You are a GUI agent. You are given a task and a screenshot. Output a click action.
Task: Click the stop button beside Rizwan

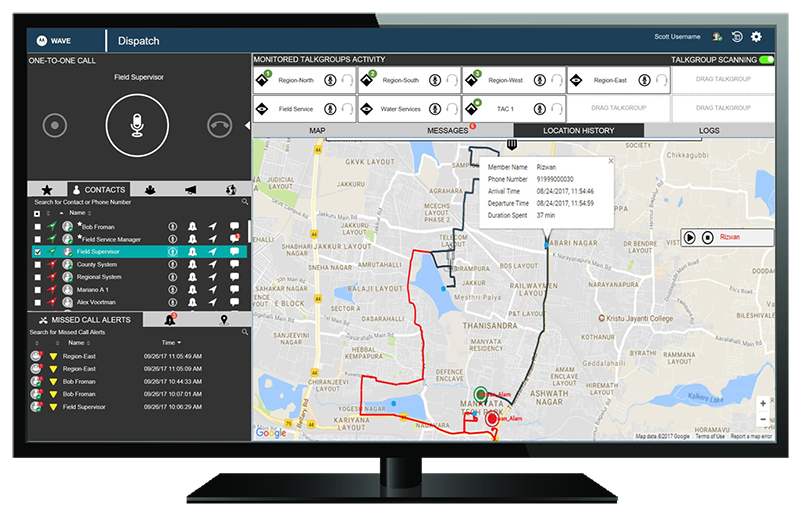[707, 237]
